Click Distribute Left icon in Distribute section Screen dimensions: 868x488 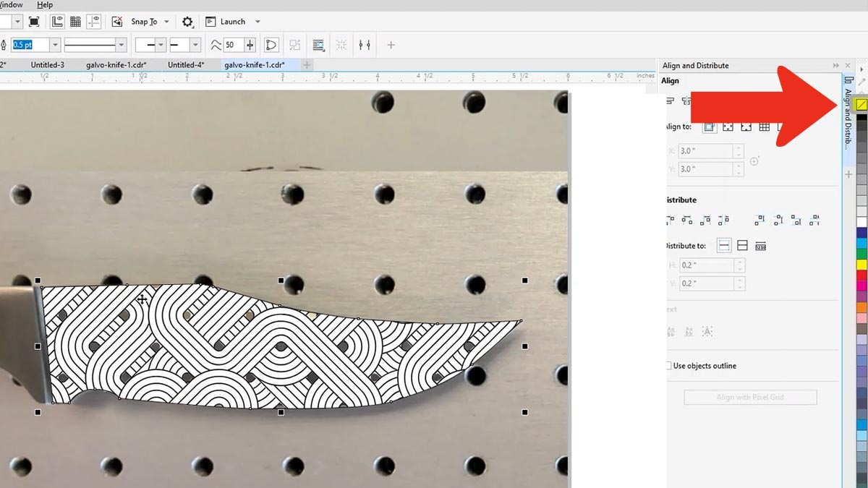pyautogui.click(x=670, y=220)
